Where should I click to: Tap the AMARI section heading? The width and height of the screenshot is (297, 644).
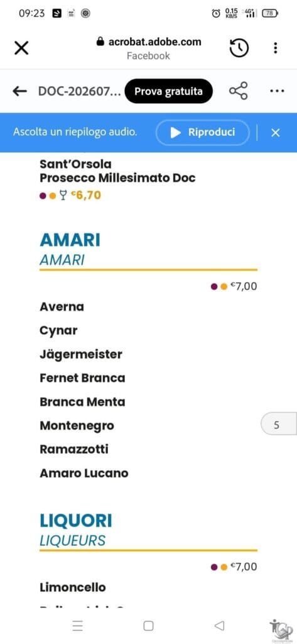[70, 240]
